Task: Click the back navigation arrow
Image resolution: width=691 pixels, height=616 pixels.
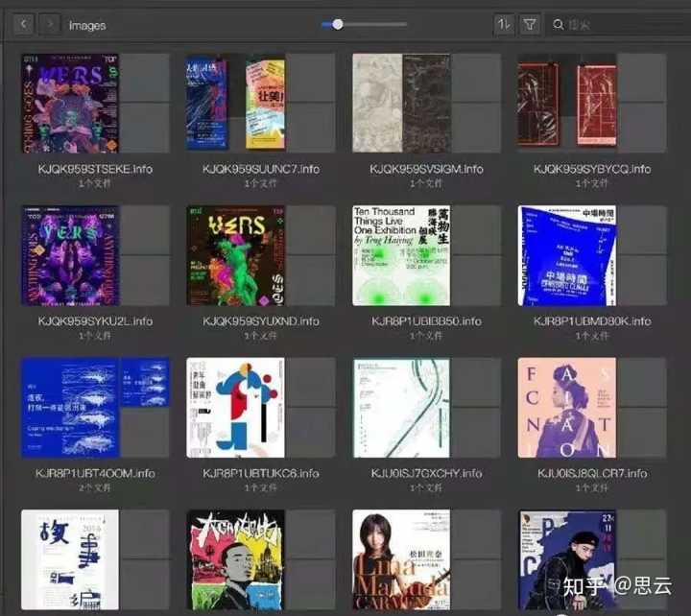Action: [x=24, y=25]
